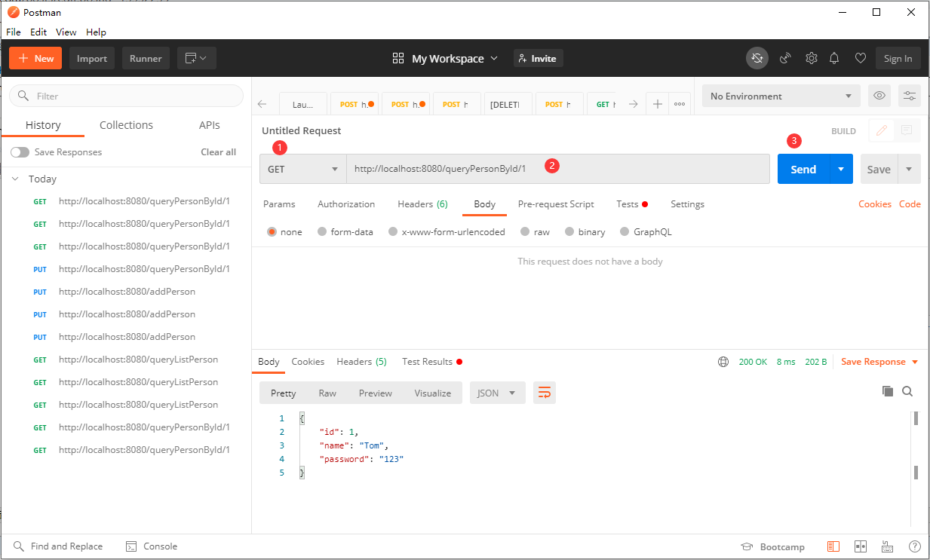Screen dimensions: 930x560
Task: Click the Sign In button
Action: (x=898, y=58)
